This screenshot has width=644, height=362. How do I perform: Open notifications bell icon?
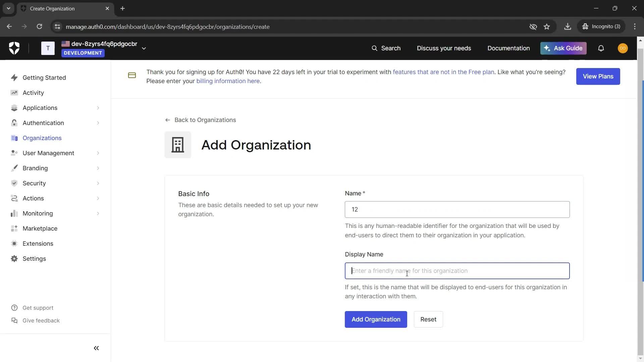point(601,48)
